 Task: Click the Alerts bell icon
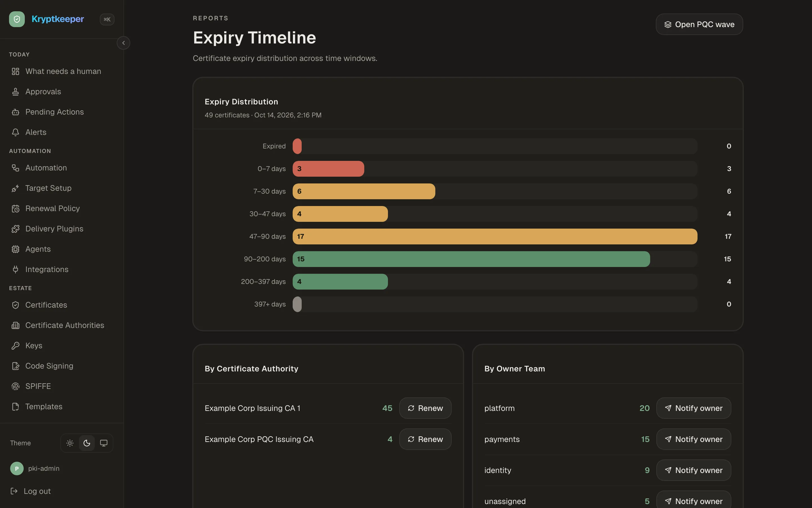(16, 132)
